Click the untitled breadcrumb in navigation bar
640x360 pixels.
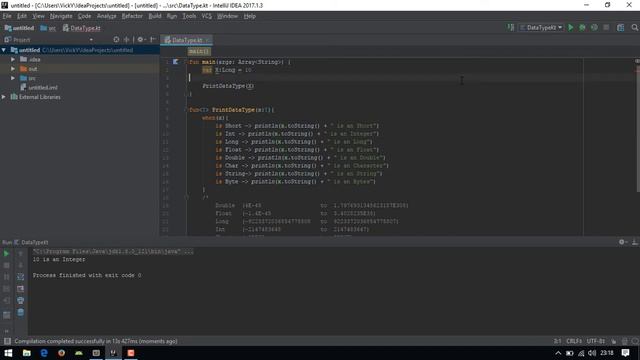click(19, 28)
